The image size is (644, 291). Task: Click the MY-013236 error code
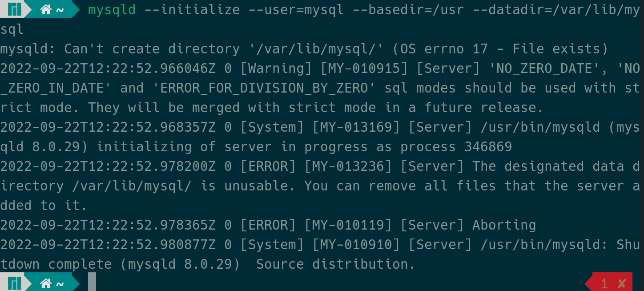click(x=348, y=166)
